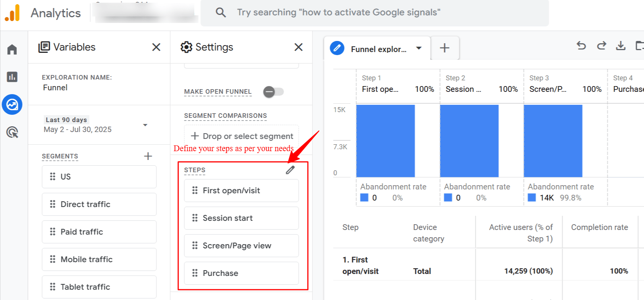The width and height of the screenshot is (644, 300).
Task: Click the 14,259 (100%) cell
Action: pyautogui.click(x=529, y=271)
